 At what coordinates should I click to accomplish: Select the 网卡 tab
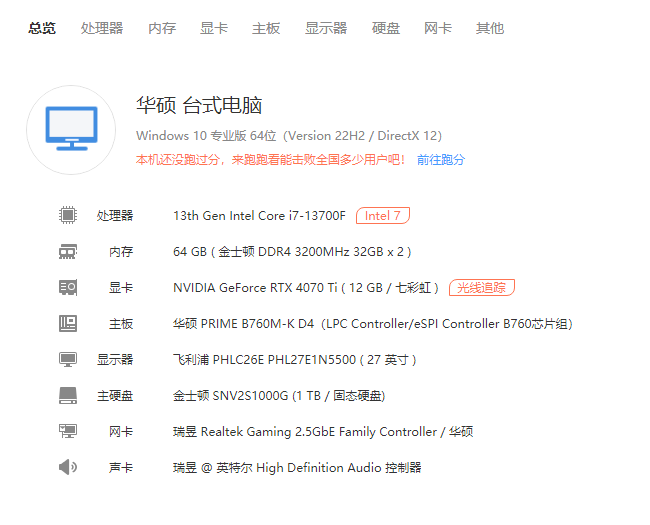pyautogui.click(x=438, y=28)
